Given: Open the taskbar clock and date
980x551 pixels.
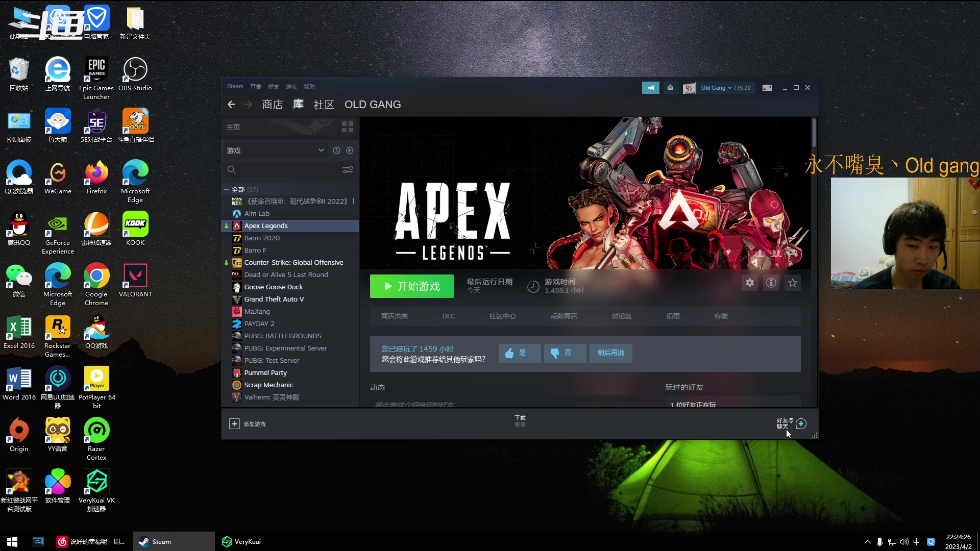Looking at the screenshot, I should pyautogui.click(x=958, y=542).
